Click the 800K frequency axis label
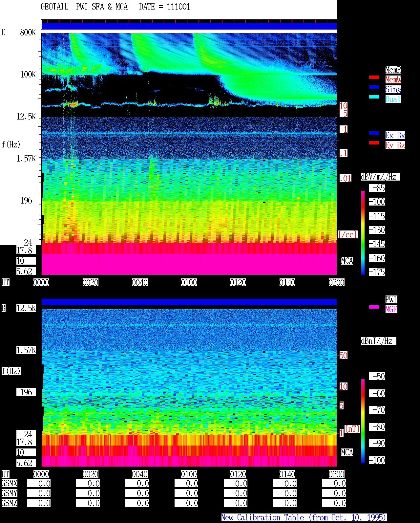The width and height of the screenshot is (420, 523). 28,32
